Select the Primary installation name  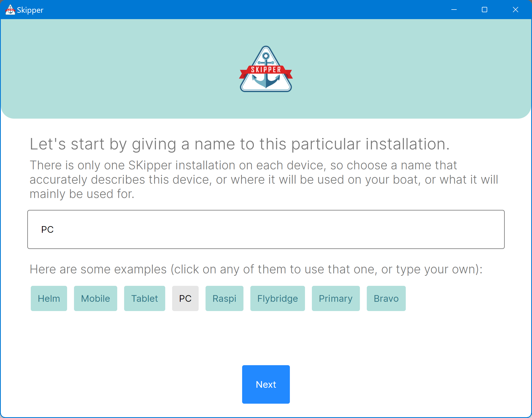(335, 298)
